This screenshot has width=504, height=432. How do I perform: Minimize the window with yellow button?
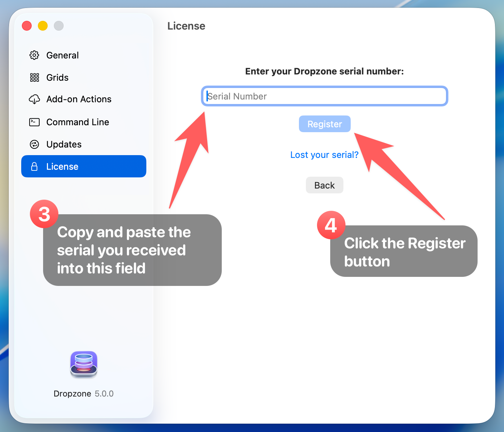[x=43, y=26]
